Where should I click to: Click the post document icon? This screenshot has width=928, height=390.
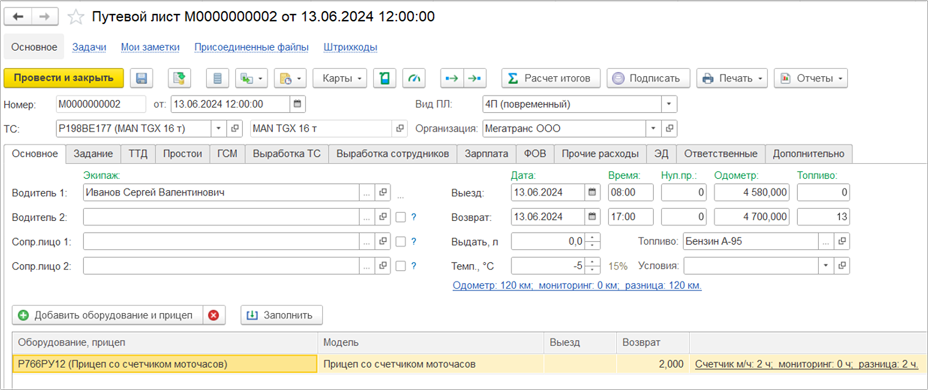click(x=178, y=78)
